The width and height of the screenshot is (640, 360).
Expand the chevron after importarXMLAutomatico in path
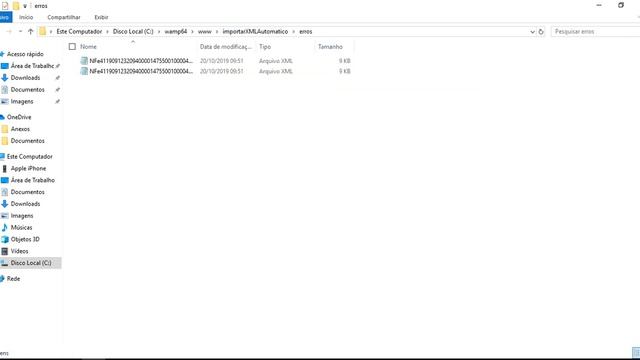coord(293,31)
